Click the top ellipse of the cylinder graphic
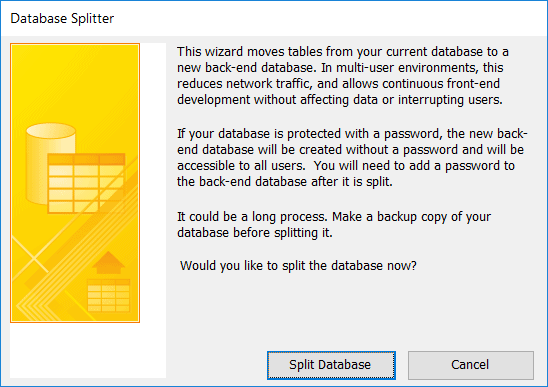Screen dimensions: 548x387 click(x=51, y=131)
